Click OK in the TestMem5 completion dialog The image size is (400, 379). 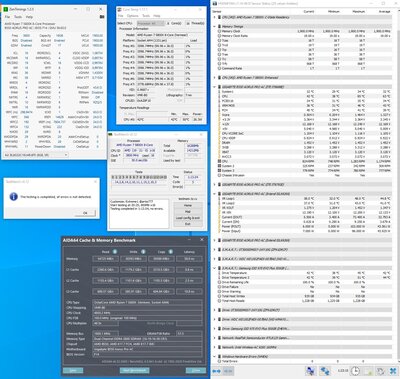point(85,213)
